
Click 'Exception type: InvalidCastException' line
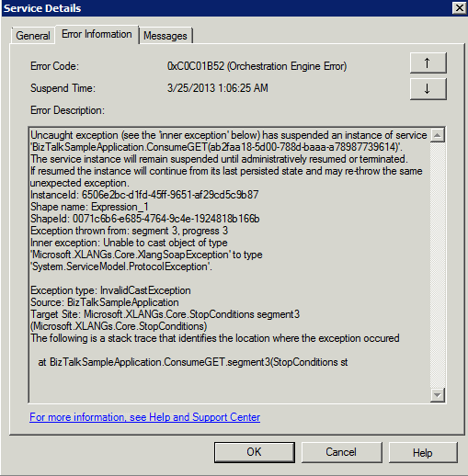(x=110, y=290)
